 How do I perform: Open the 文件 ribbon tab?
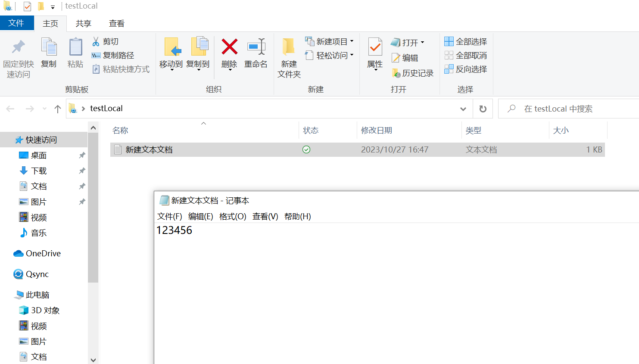click(x=16, y=23)
